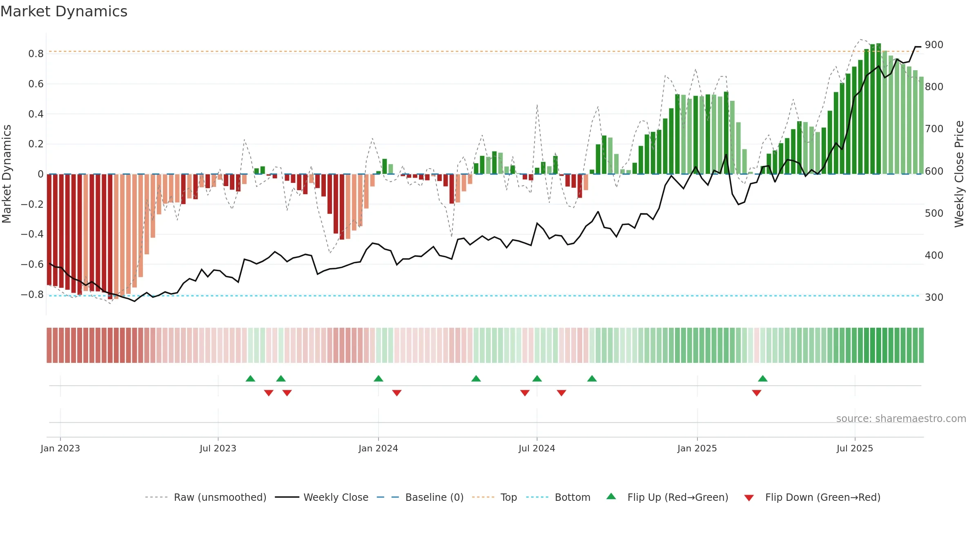The height and width of the screenshot is (551, 980).
Task: Click the 0.8 left axis tick label
Action: (36, 54)
